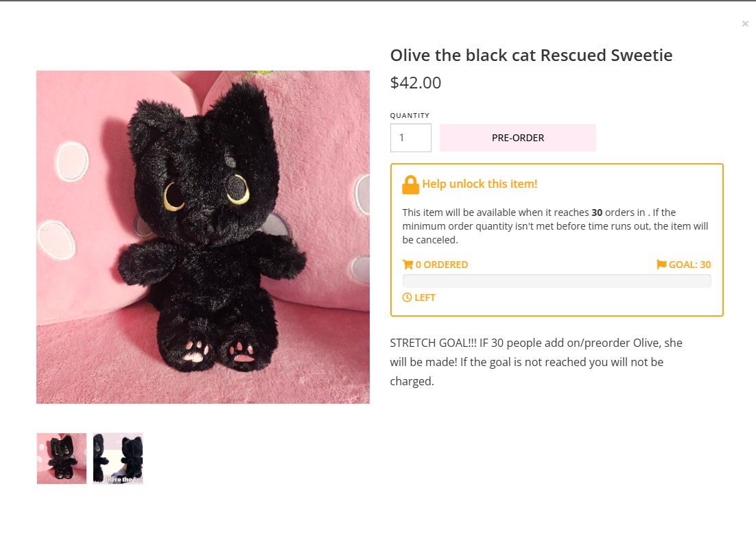Click the QUANTITY label
The height and width of the screenshot is (534, 756).
[x=410, y=115]
